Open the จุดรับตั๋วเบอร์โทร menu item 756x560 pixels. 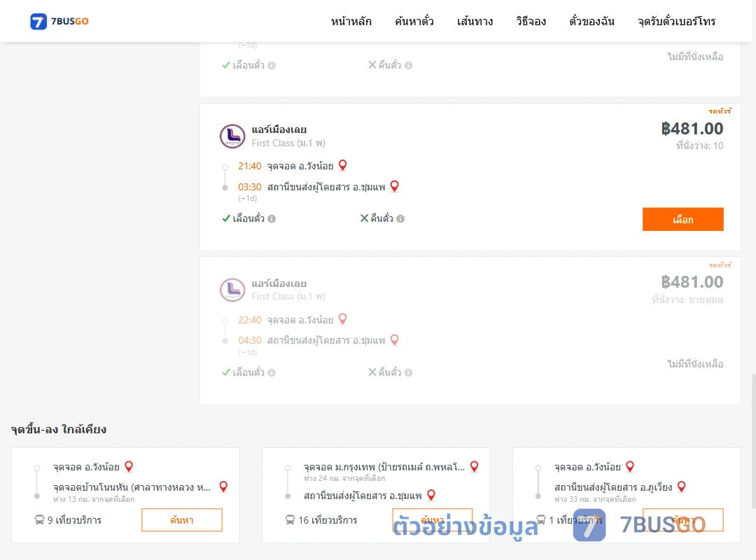click(676, 21)
